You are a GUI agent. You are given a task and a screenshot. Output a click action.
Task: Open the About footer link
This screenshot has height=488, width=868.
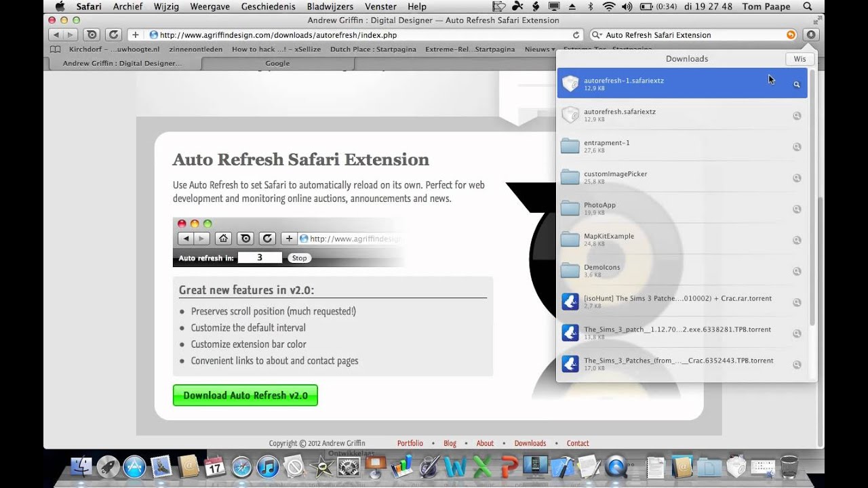(485, 443)
